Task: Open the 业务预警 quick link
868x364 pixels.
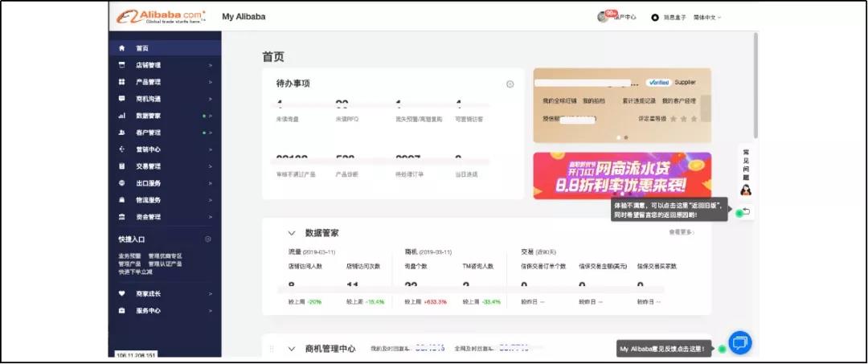Action: coord(129,256)
